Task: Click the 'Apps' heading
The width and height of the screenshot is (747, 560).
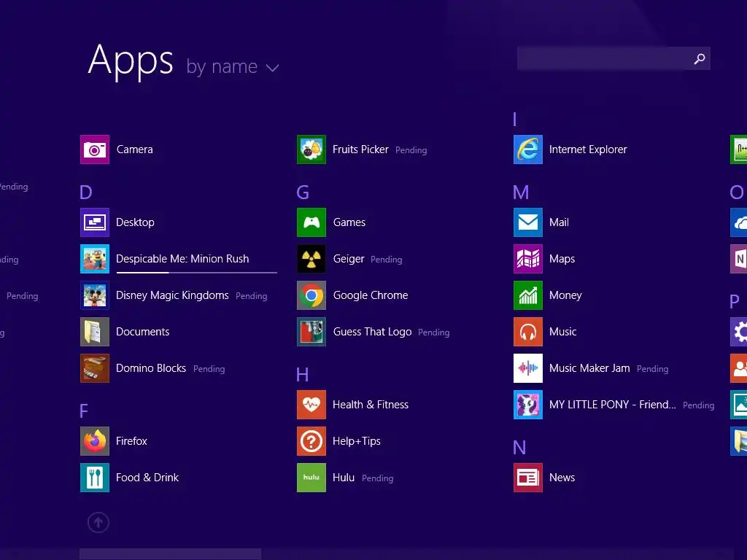Action: tap(131, 61)
